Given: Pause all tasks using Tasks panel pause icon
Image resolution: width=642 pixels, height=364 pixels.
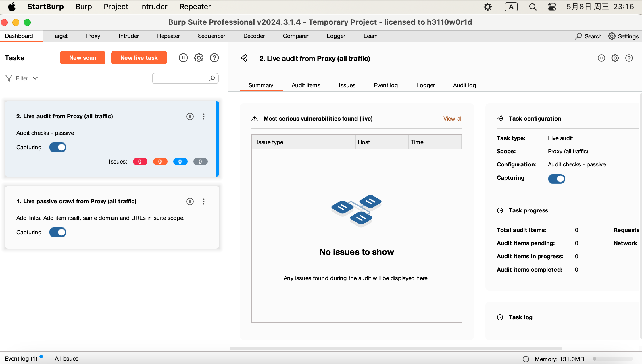Looking at the screenshot, I should pos(183,58).
